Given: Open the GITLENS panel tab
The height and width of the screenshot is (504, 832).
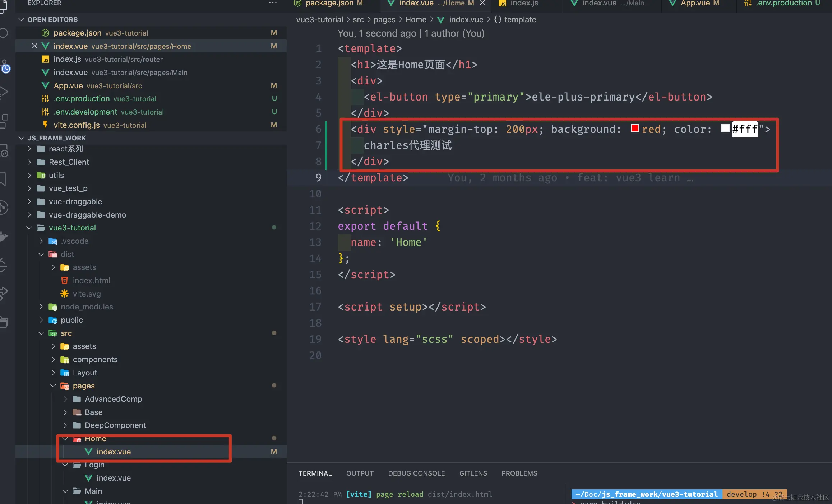Looking at the screenshot, I should [x=473, y=473].
